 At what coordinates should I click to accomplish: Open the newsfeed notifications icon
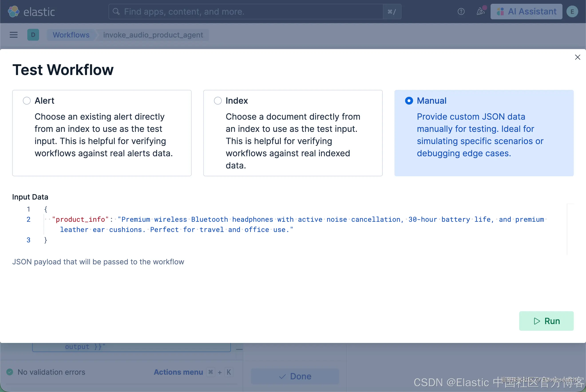point(481,12)
